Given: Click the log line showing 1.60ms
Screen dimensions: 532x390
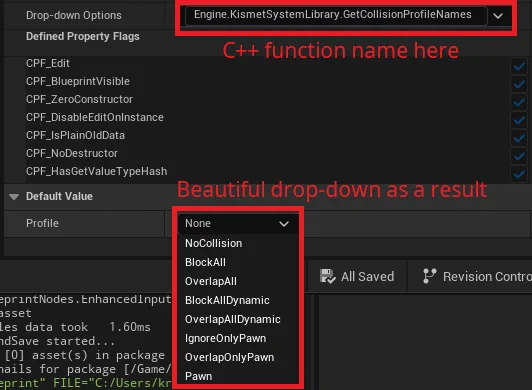Looking at the screenshot, I should pos(75,327).
